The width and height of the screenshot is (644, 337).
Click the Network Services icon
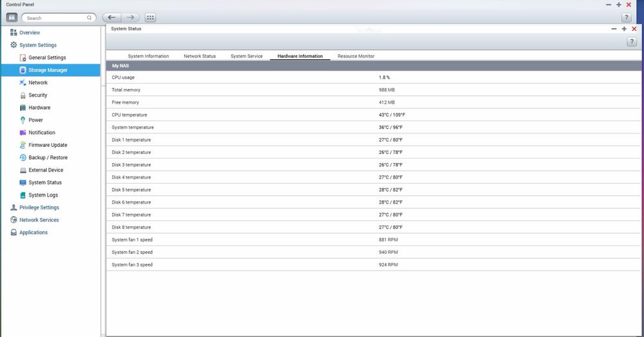point(14,220)
